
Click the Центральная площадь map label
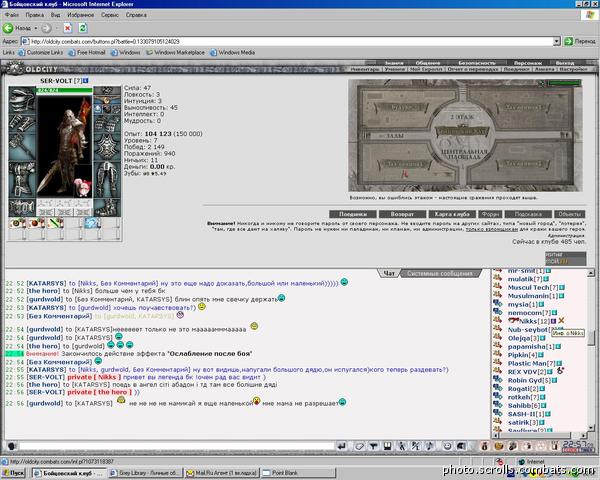tap(464, 154)
